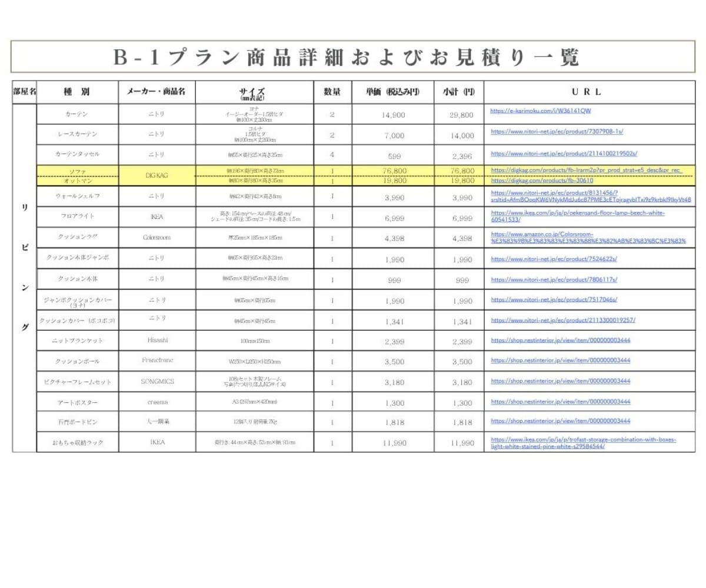706x588 pixels.
Task: Click the 石膏ボードピン item cell
Action: click(78, 422)
